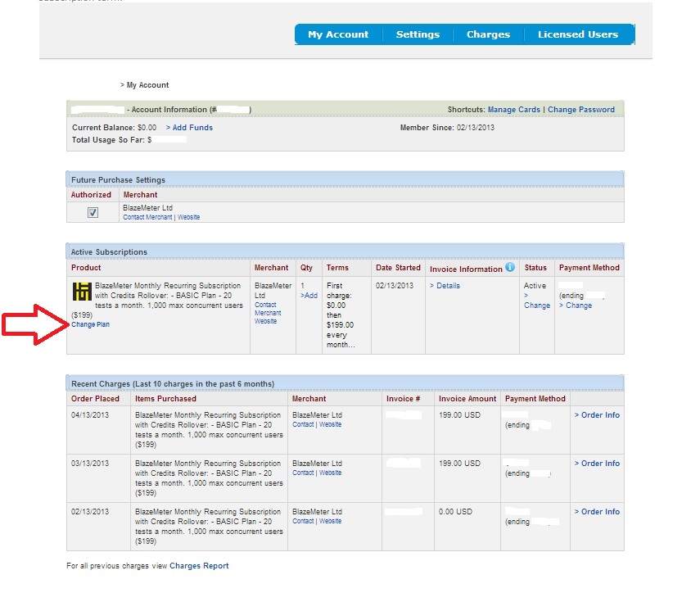Screen dimensions: 700x602
Task: Click the Add quantity link
Action: pos(309,295)
